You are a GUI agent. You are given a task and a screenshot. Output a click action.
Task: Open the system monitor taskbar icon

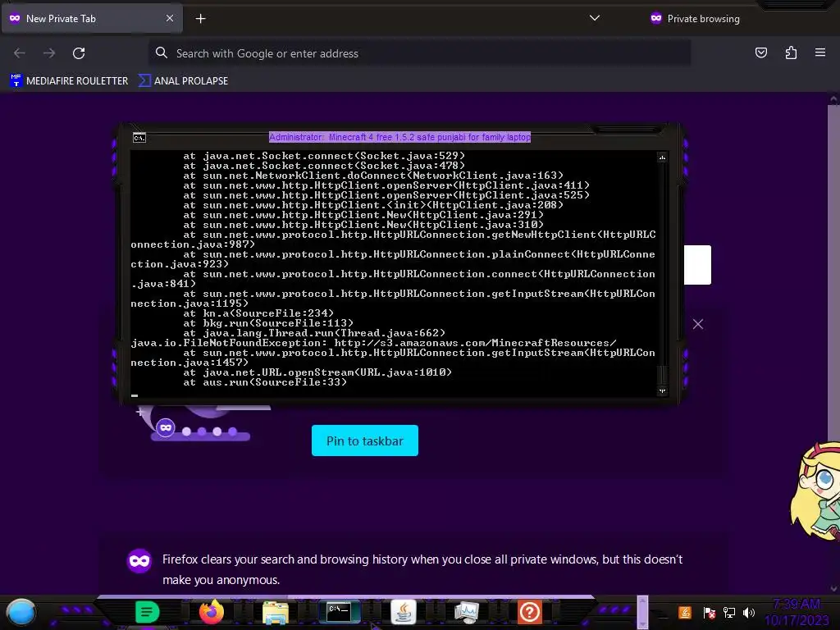pyautogui.click(x=467, y=612)
